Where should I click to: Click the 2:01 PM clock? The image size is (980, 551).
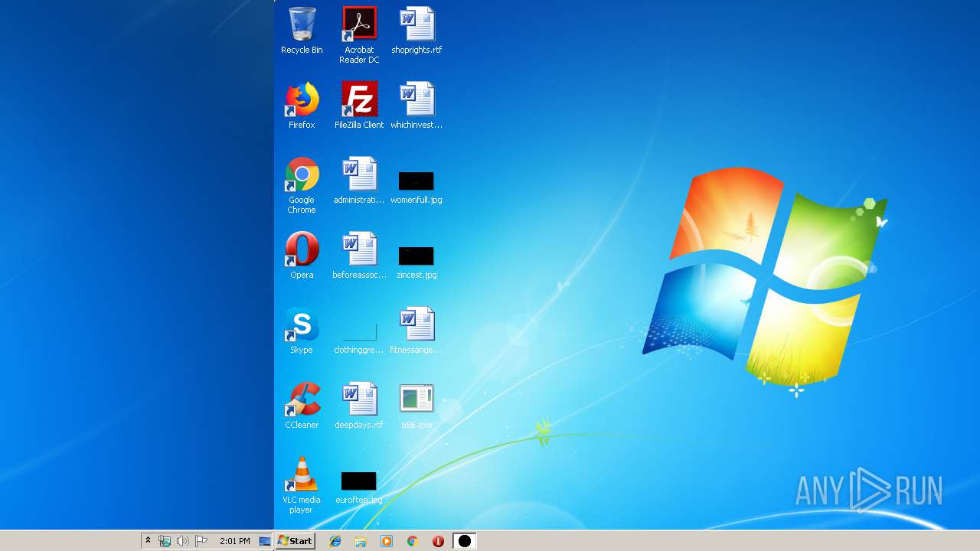coord(234,541)
